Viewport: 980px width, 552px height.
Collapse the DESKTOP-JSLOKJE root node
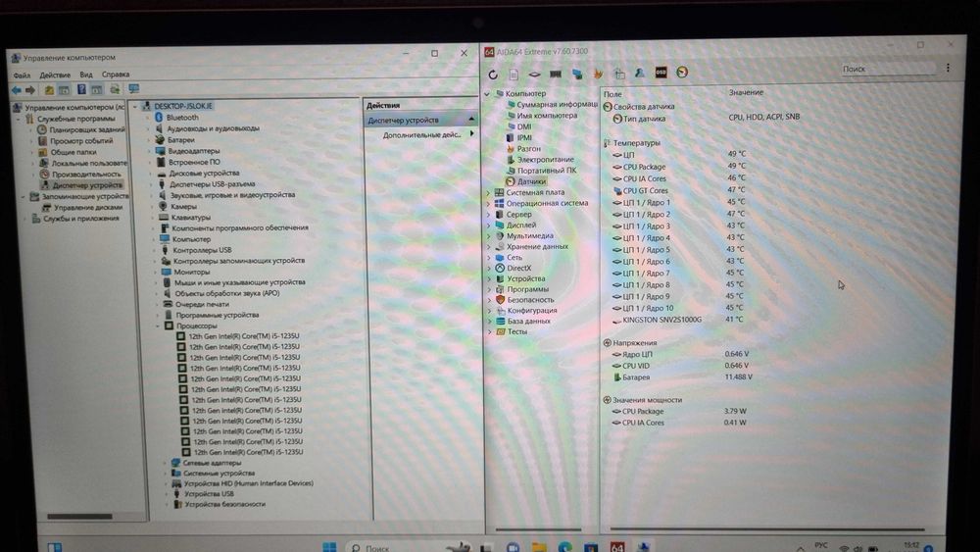coord(135,107)
